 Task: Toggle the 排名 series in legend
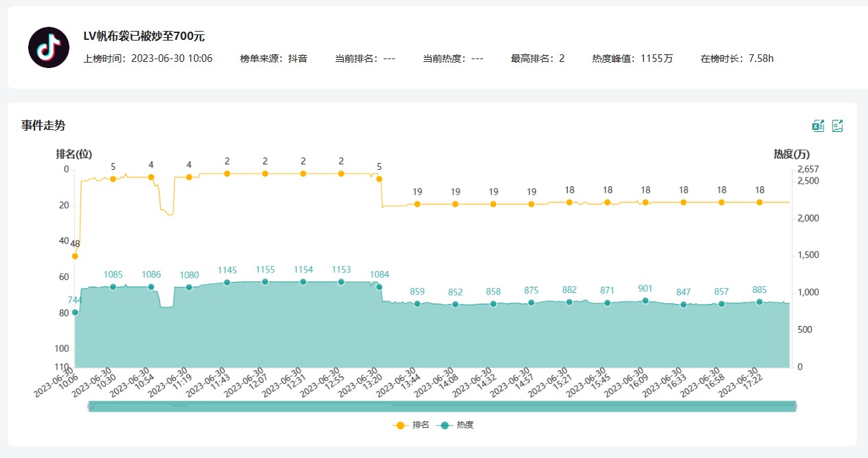click(x=411, y=425)
